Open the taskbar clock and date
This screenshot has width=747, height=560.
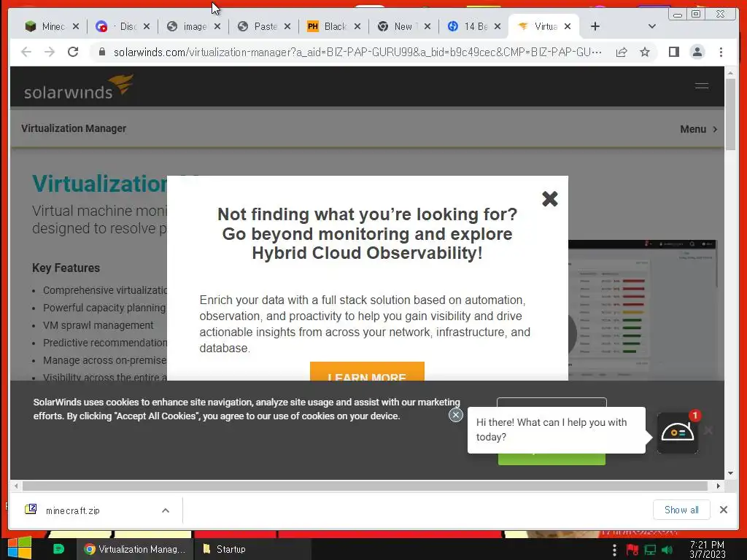tap(707, 550)
